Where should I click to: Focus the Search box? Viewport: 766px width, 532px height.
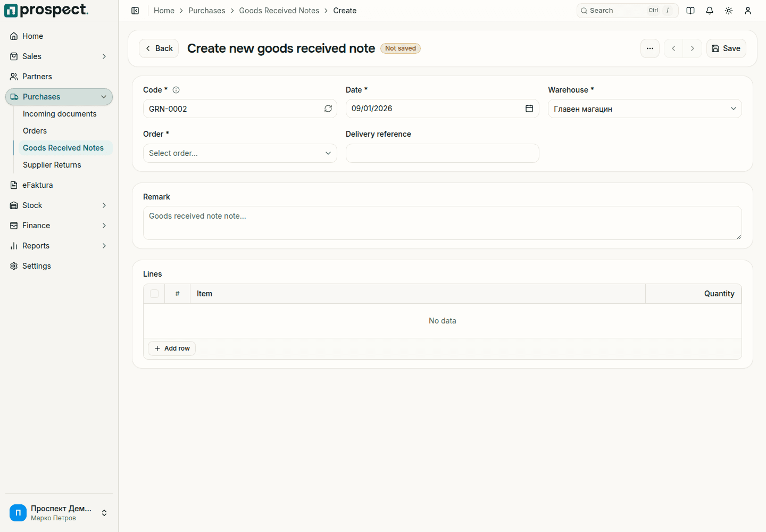[627, 11]
